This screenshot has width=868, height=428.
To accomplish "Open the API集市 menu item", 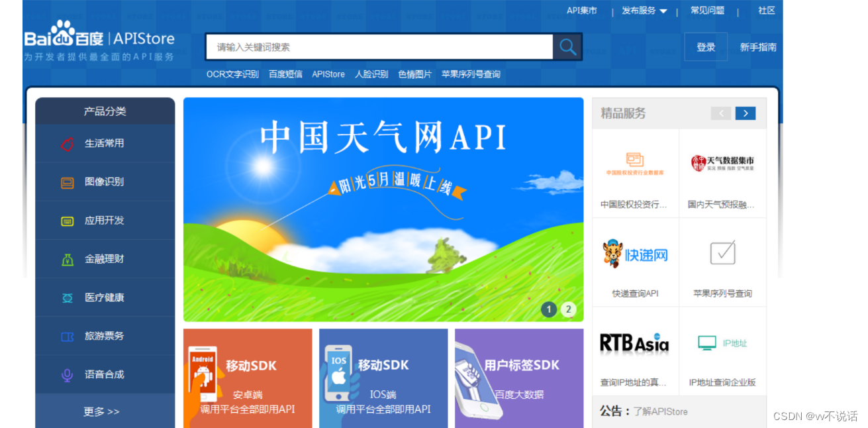I will (581, 11).
